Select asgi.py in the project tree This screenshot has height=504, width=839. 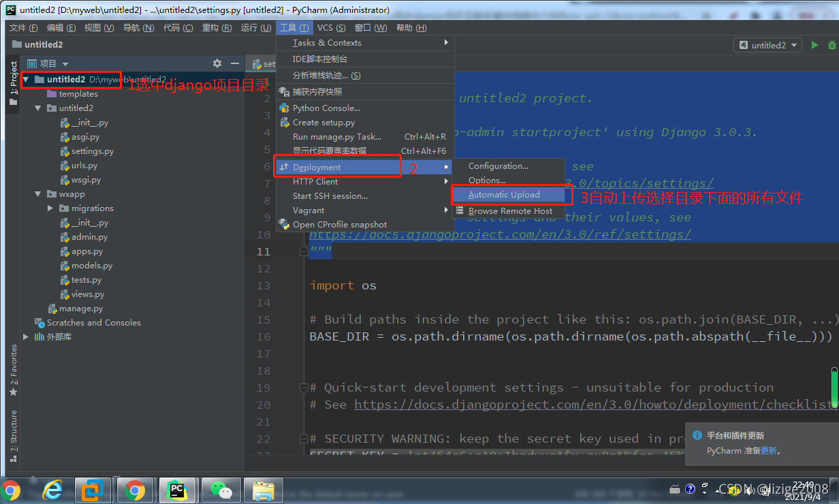pos(85,137)
